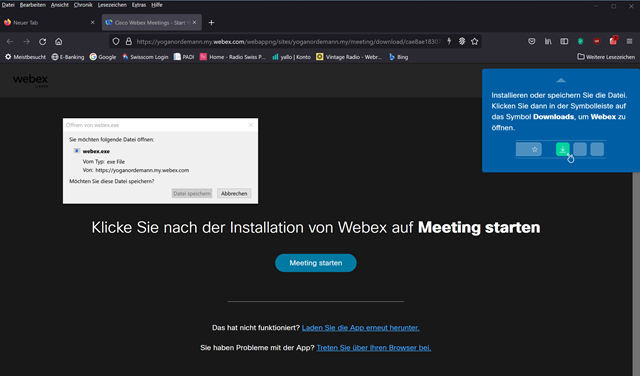Screen dimensions: 640x376
Task: Click the dialog source URL text
Action: [x=142, y=170]
